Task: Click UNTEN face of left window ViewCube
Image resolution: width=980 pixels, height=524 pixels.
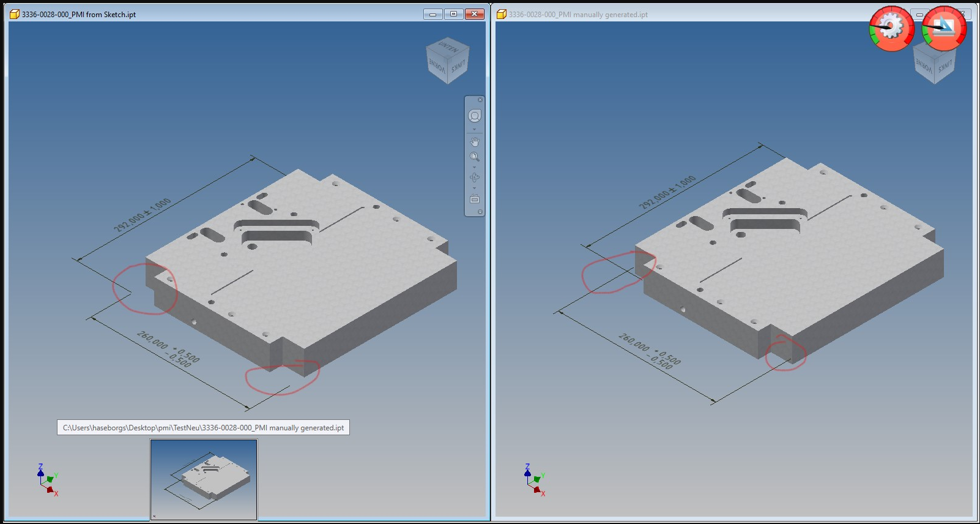Action: tap(448, 47)
